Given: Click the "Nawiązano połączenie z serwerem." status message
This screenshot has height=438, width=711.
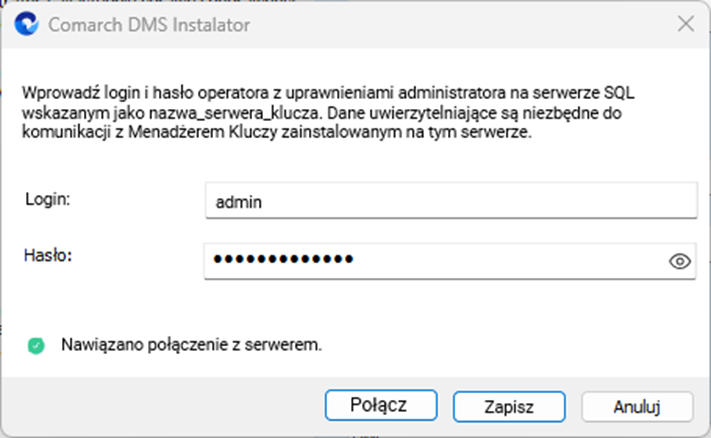Looking at the screenshot, I should tap(191, 345).
